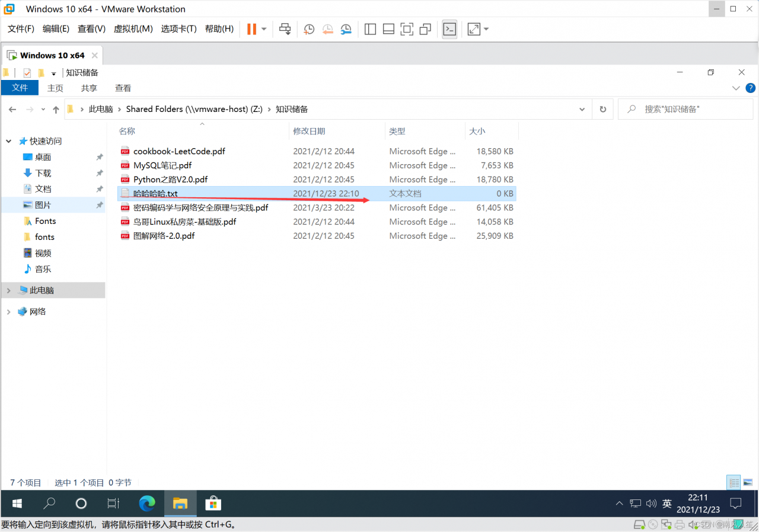This screenshot has height=532, width=759.
Task: Expand the Explorer ribbon with the chevron
Action: (x=736, y=88)
